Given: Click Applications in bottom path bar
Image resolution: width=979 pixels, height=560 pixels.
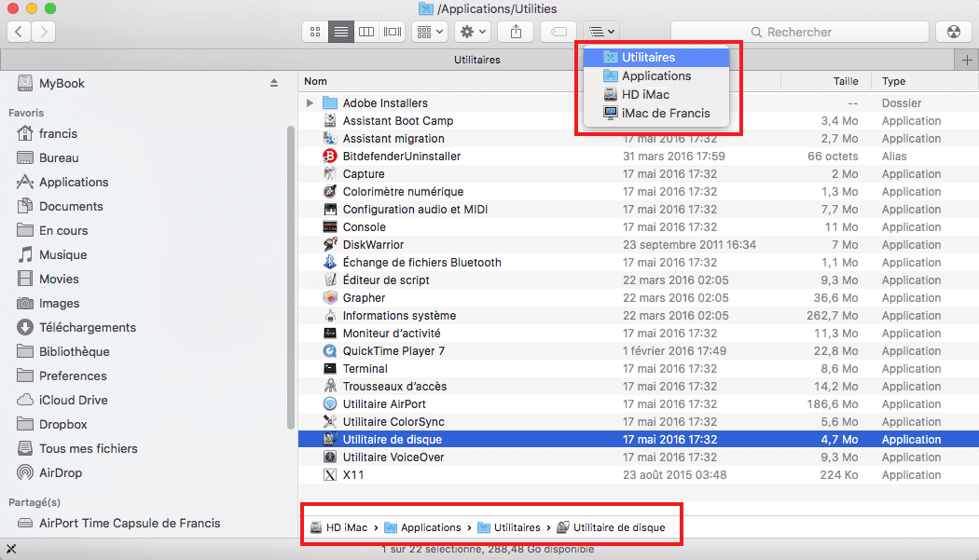Looking at the screenshot, I should tap(431, 527).
